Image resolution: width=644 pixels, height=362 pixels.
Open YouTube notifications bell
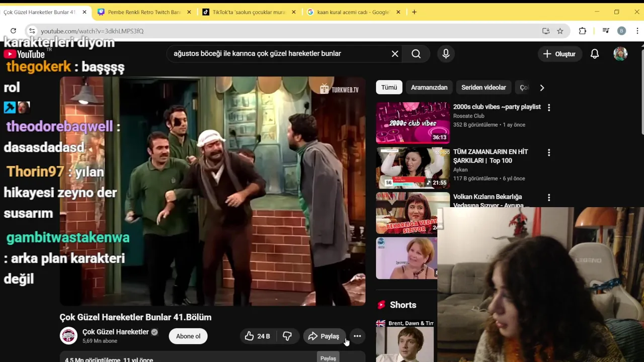[x=595, y=54]
